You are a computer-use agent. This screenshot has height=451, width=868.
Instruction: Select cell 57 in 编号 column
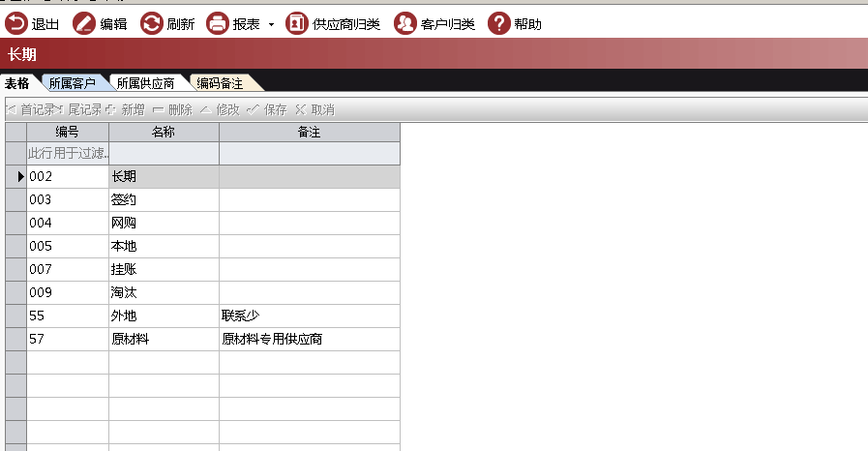pyautogui.click(x=68, y=340)
